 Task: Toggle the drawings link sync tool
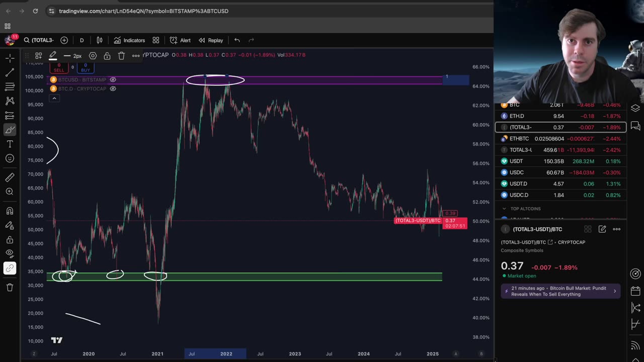point(10,268)
